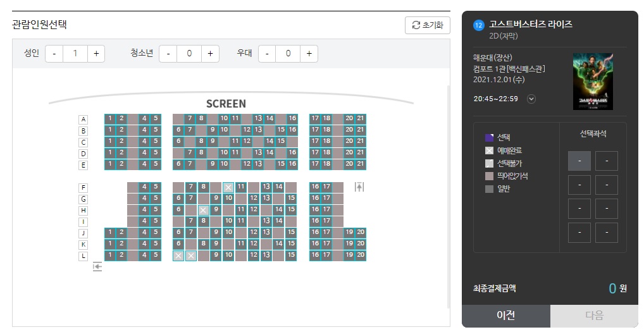
Task: Open the showtime dropdown next to 20:45~22:59
Action: 531,99
